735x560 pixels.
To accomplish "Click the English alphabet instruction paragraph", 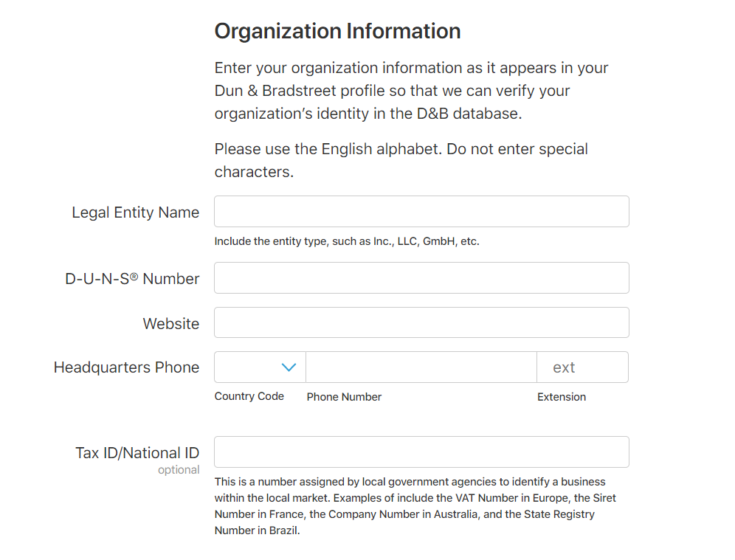I will click(x=401, y=160).
